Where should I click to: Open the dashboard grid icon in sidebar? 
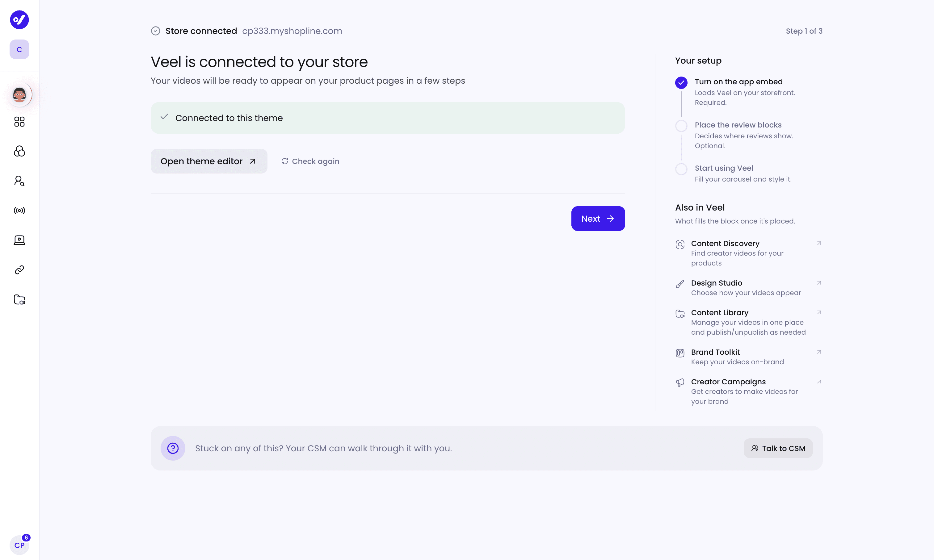pyautogui.click(x=19, y=122)
